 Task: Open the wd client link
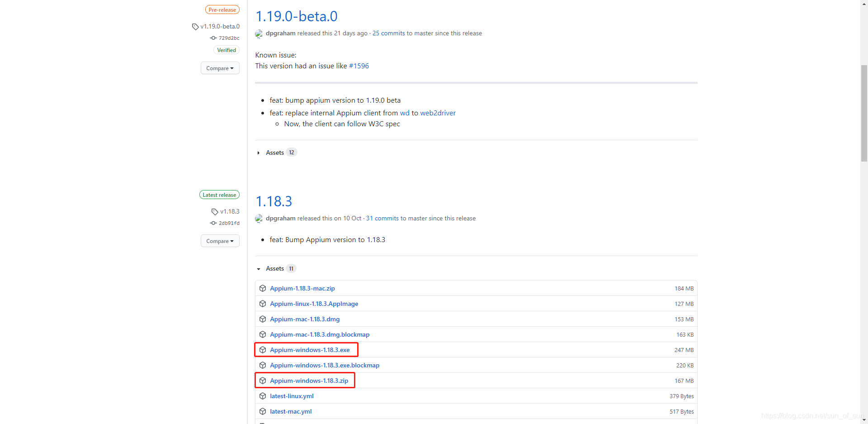tap(405, 113)
